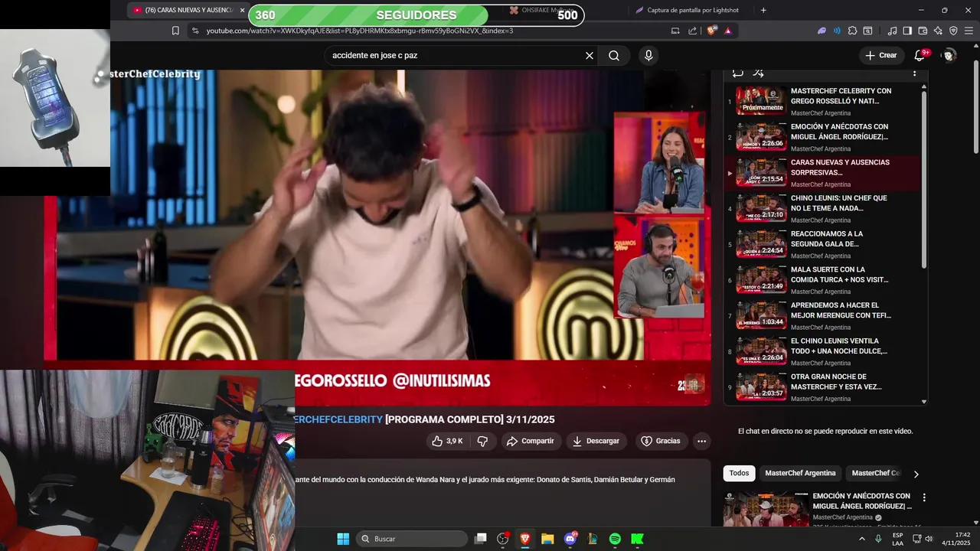980x551 pixels.
Task: Click the YouTube search magnifier button
Action: (614, 55)
